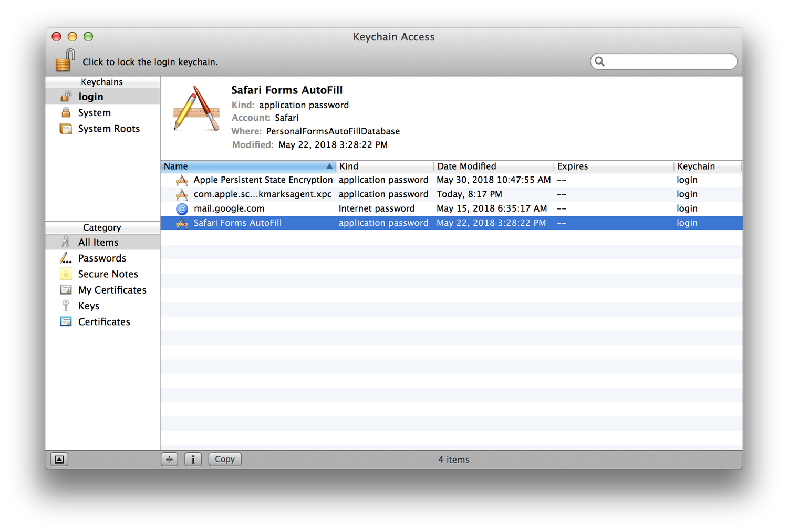
Task: Click the May 15, 2018 6:35:17 AM cell
Action: pos(492,208)
